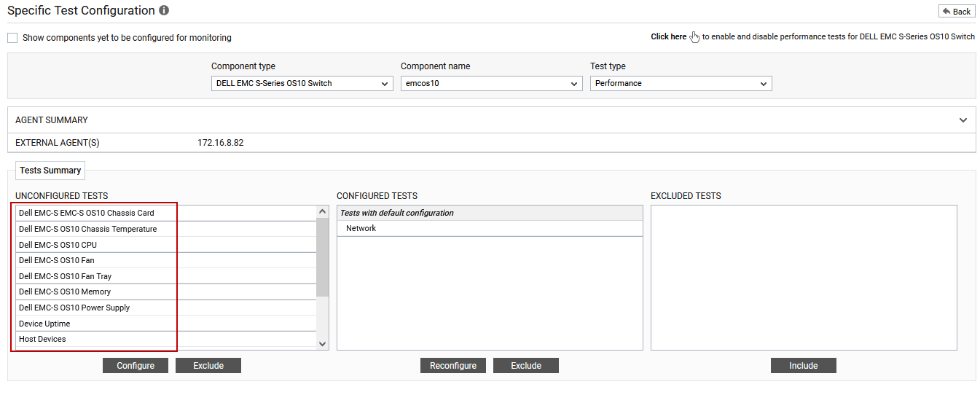980x395 pixels.
Task: Select Dell EMC-S OS10 Memory test
Action: point(166,292)
